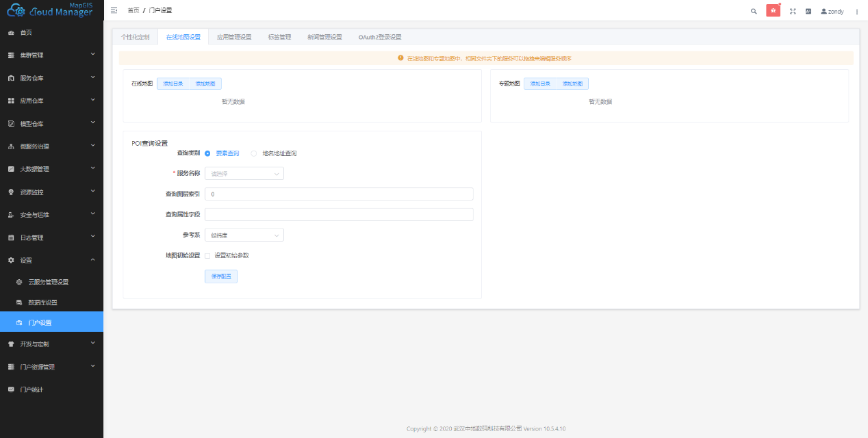The width and height of the screenshot is (868, 438).
Task: Click the 日志管理 icon in sidebar
Action: [x=11, y=237]
